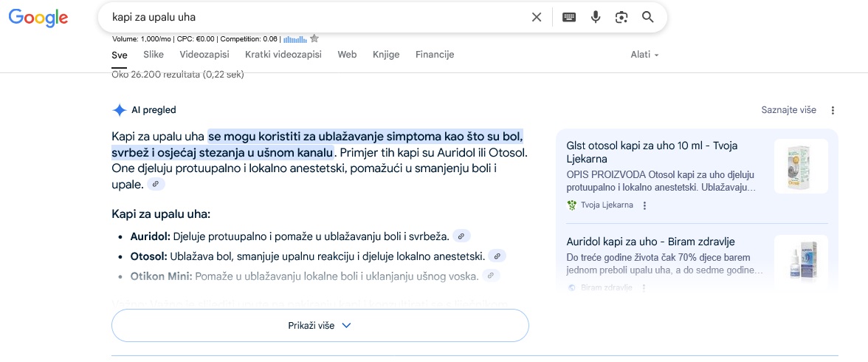Image resolution: width=868 pixels, height=362 pixels.
Task: Click the Saznajte više link
Action: click(x=789, y=110)
